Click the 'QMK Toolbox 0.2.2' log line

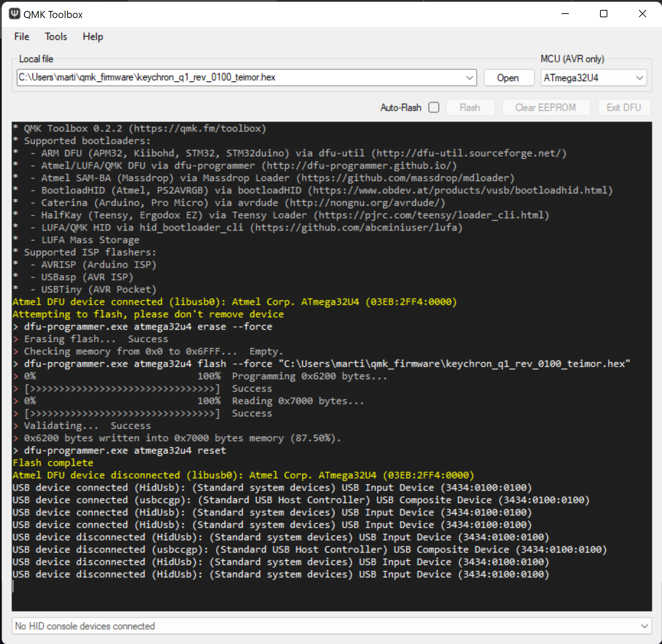pos(139,128)
